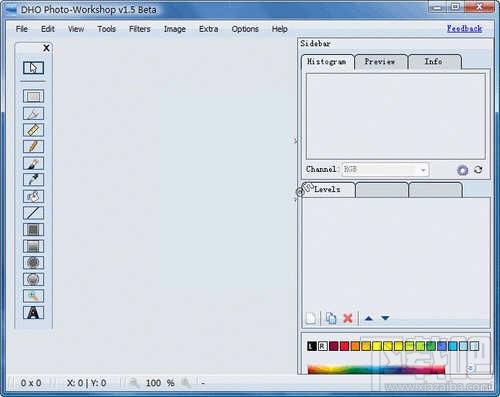Select the diagonal line tool
The height and width of the screenshot is (397, 500).
(33, 213)
